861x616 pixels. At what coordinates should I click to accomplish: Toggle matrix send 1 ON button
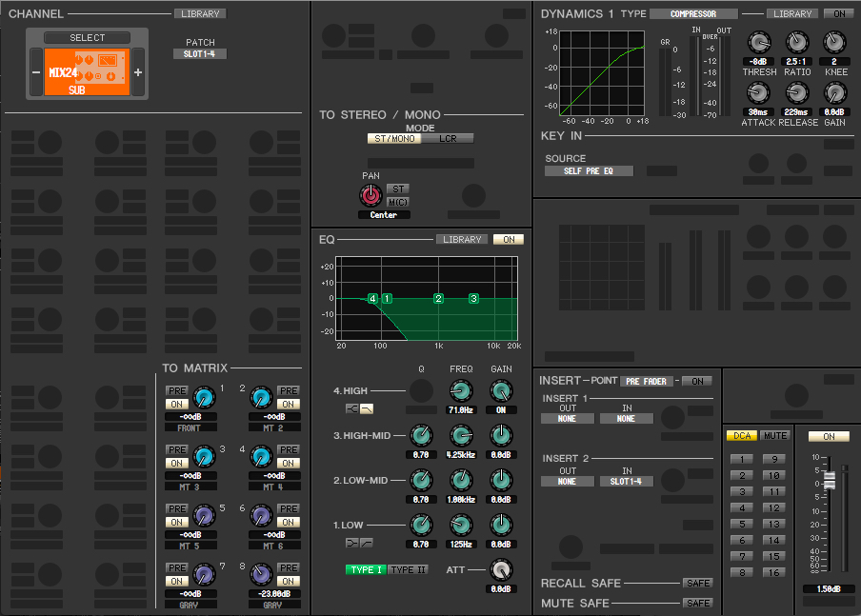tap(177, 404)
